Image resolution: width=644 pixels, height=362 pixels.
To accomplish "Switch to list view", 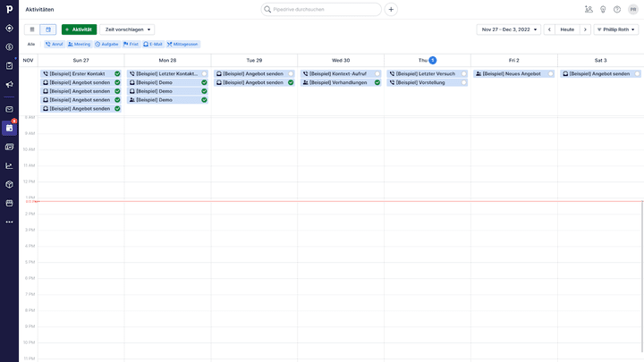I will coord(32,29).
